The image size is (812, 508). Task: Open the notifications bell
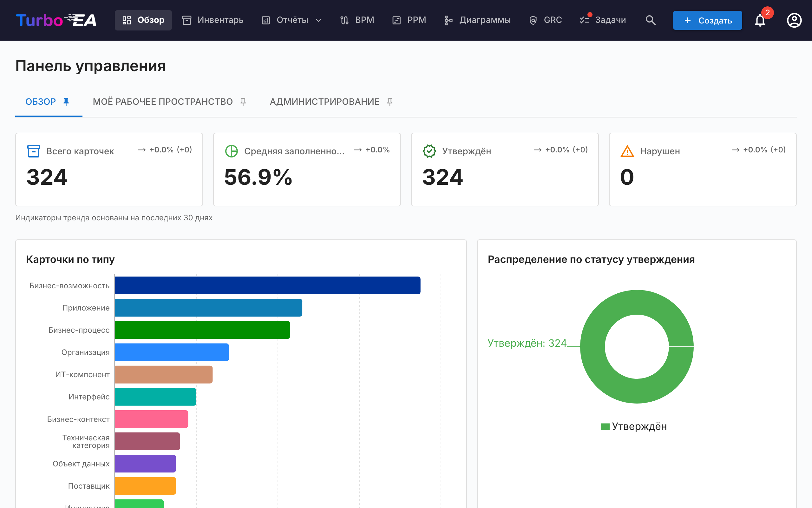[x=760, y=20]
